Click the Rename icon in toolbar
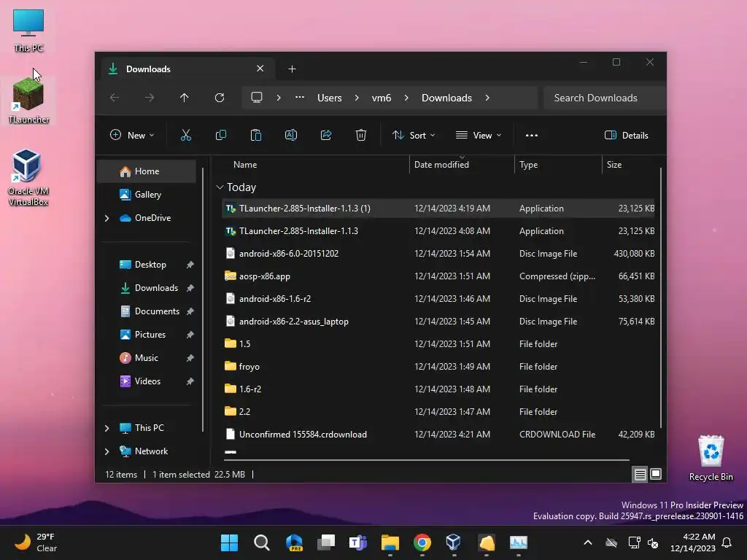The image size is (747, 560). point(291,135)
